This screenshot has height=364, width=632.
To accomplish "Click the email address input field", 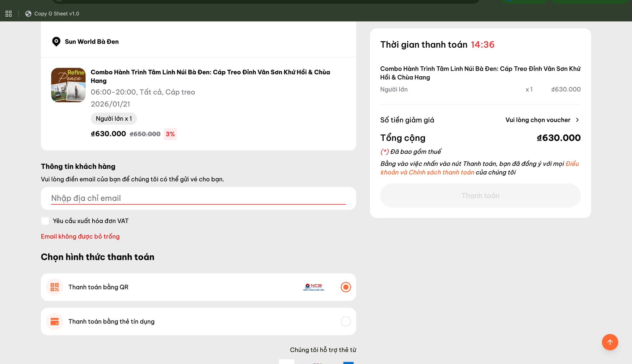I will tap(198, 198).
